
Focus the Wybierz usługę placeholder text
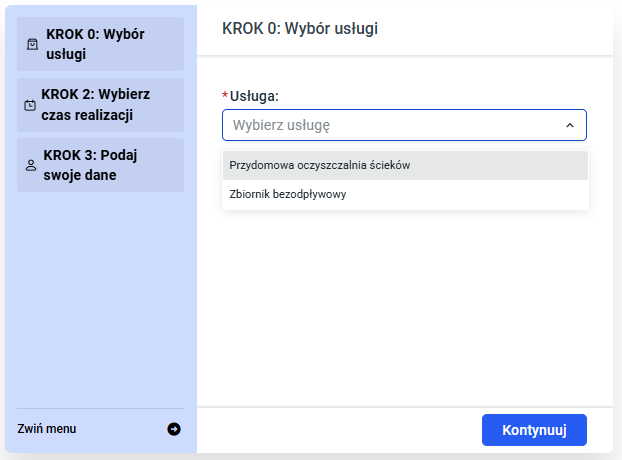pos(281,126)
